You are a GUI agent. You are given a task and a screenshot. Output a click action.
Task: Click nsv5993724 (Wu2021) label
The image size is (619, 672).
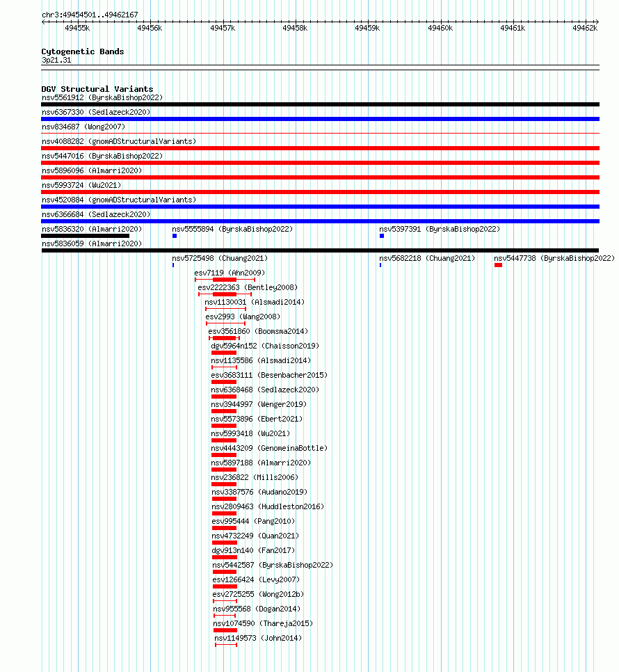click(x=81, y=185)
